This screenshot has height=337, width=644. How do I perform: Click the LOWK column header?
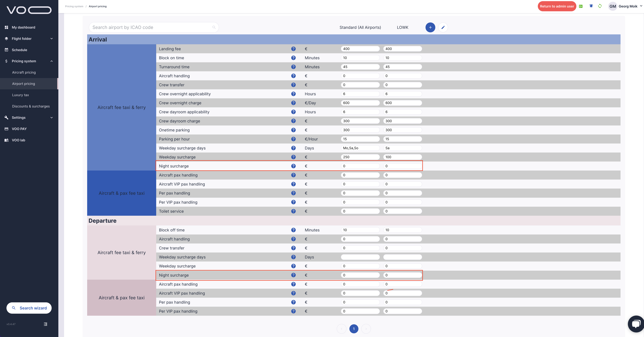coord(402,27)
